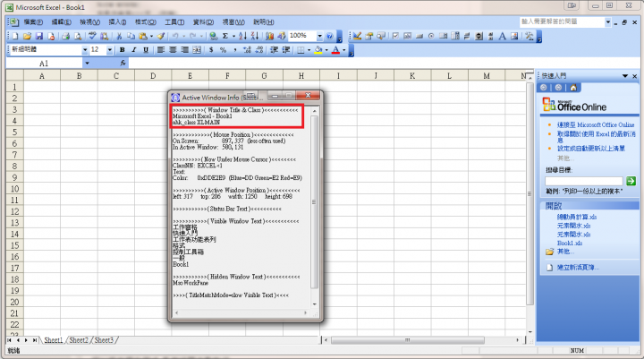
Task: Open Book1.xls from recent files list
Action: pyautogui.click(x=570, y=243)
